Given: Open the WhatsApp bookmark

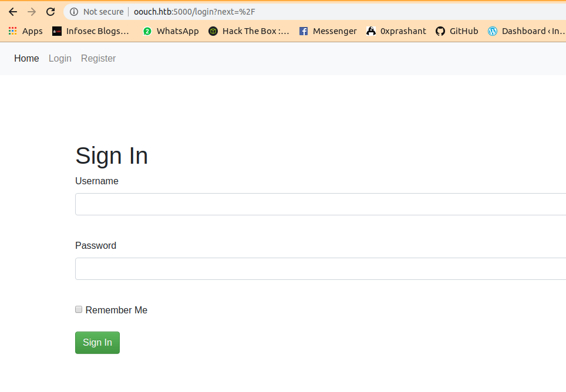Looking at the screenshot, I should coord(171,31).
